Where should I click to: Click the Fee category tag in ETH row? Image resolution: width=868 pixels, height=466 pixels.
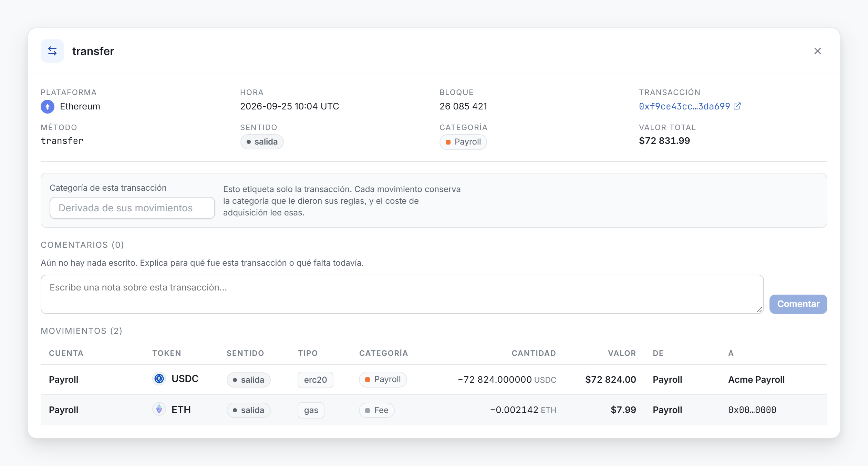[x=376, y=410]
